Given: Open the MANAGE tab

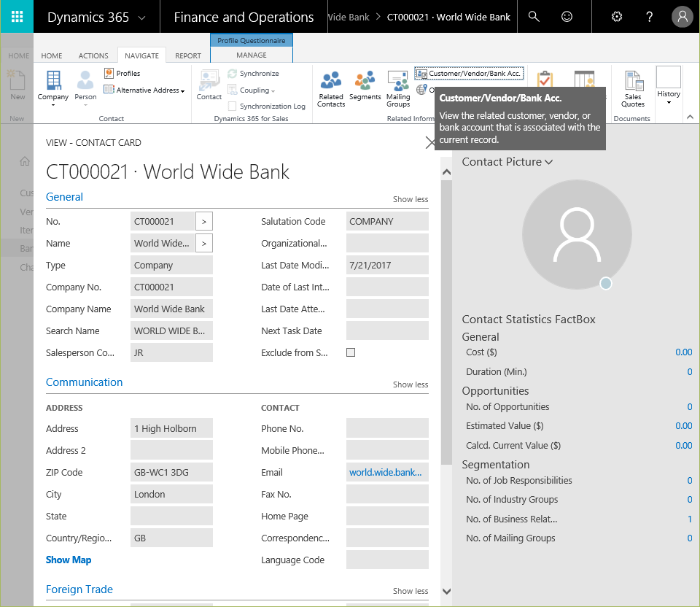Looking at the screenshot, I should tap(252, 55).
